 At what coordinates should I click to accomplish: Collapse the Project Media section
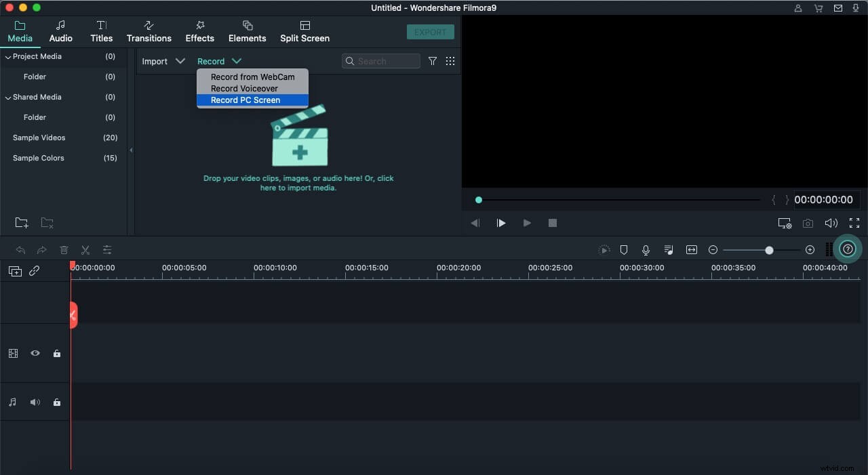click(x=7, y=57)
